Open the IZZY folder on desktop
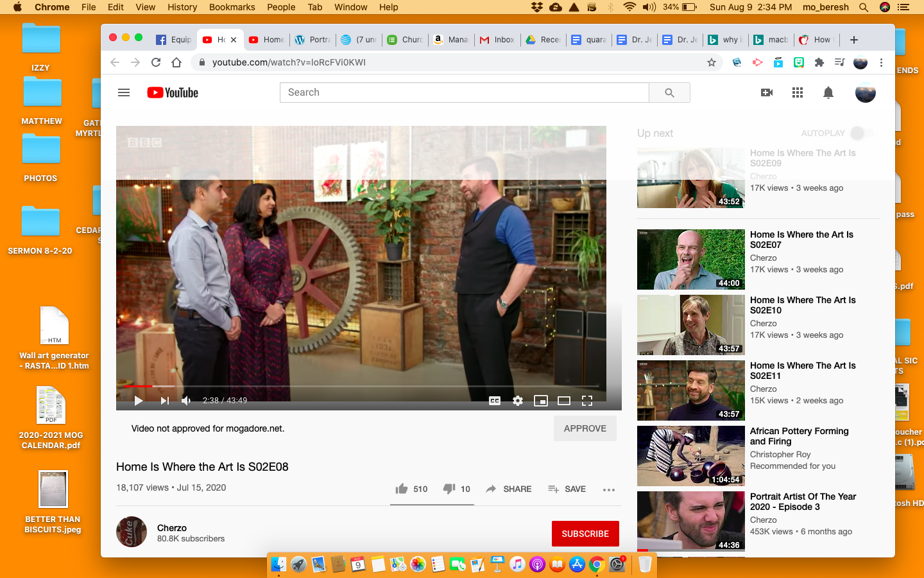This screenshot has width=924, height=578. [40, 47]
